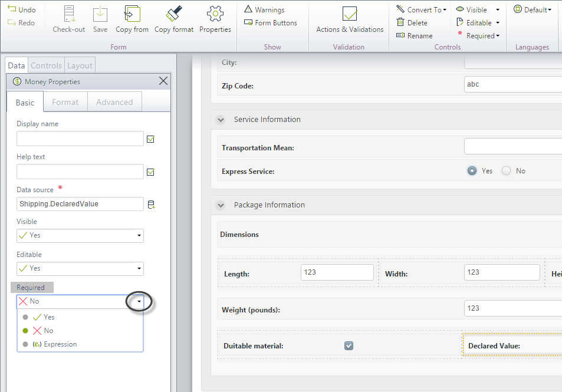Open Default languages dropdown
This screenshot has width=562, height=392.
click(x=533, y=9)
